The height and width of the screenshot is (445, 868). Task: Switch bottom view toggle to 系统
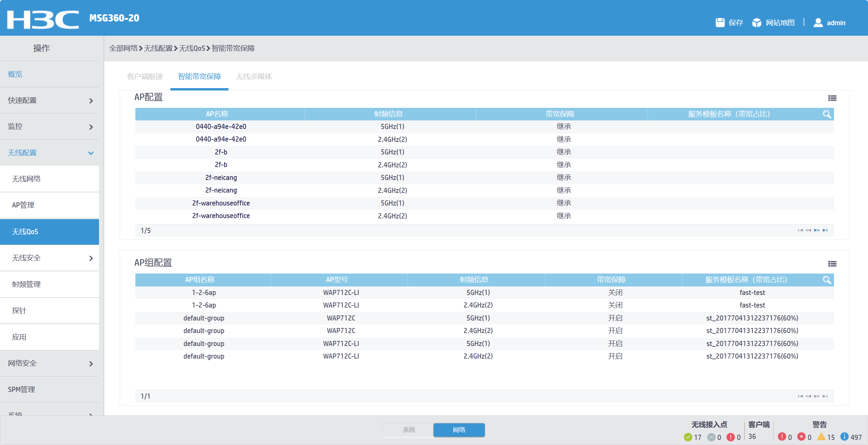pyautogui.click(x=408, y=430)
